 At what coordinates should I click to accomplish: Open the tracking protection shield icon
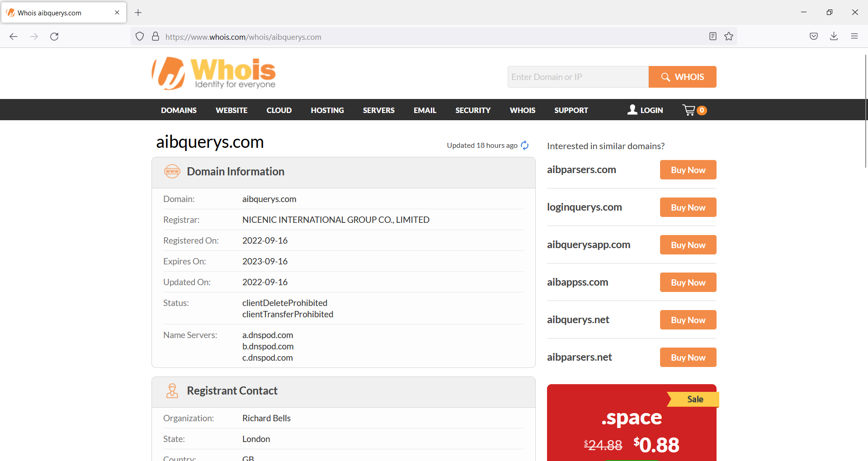tap(140, 37)
